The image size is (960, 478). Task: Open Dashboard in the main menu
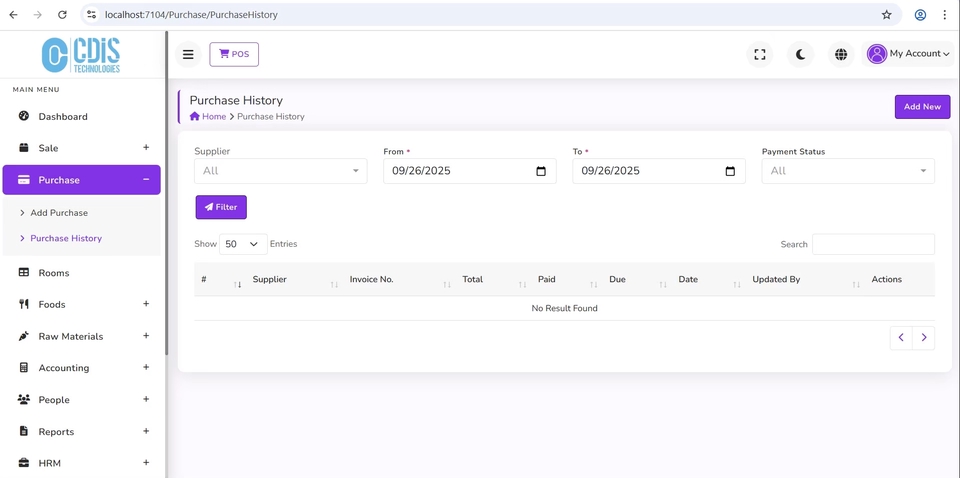(63, 117)
